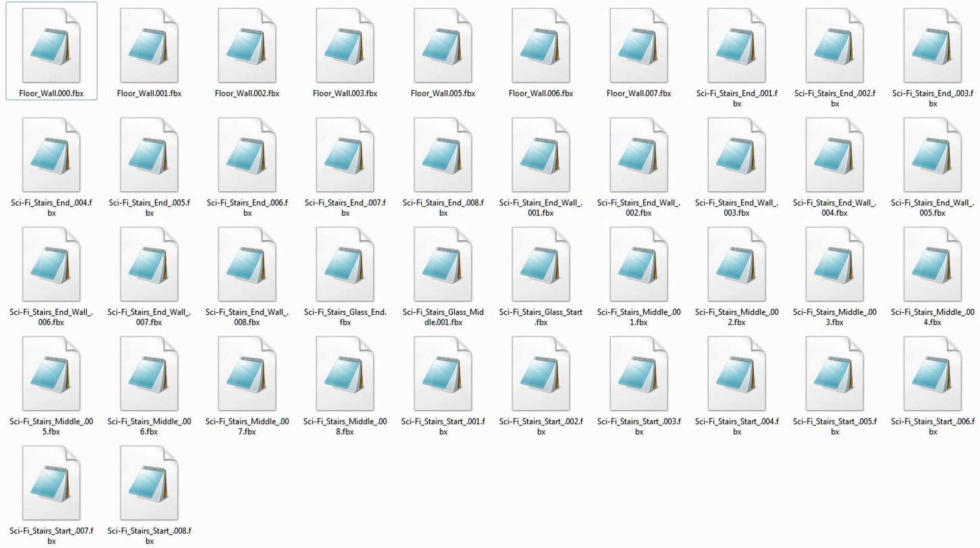Click the filename label "Sci-Fi_Stairs_Start_.001.fbx"
The width and height of the screenshot is (980, 548).
tap(443, 427)
